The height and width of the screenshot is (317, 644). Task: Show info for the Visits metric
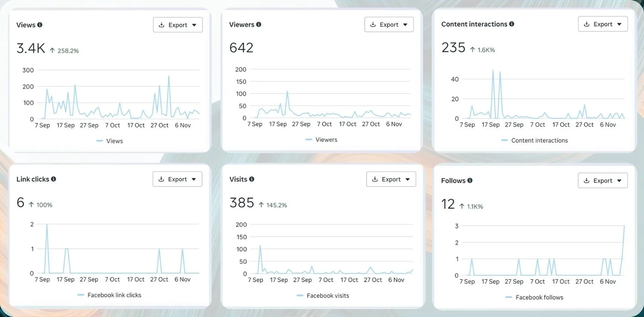pyautogui.click(x=252, y=179)
